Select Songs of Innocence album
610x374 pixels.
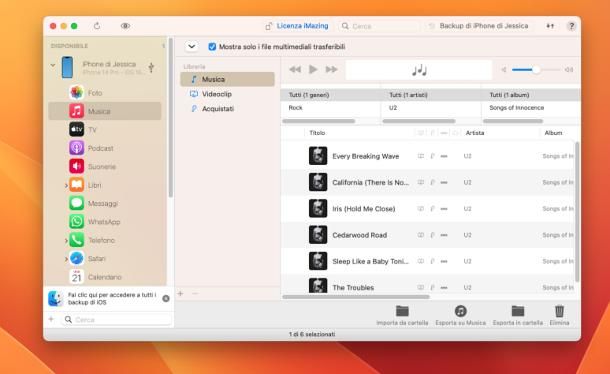(x=531, y=108)
